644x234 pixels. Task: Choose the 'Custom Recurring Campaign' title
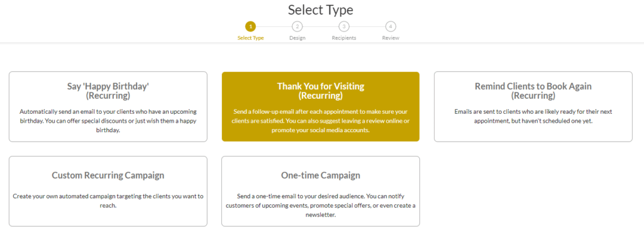tap(108, 175)
